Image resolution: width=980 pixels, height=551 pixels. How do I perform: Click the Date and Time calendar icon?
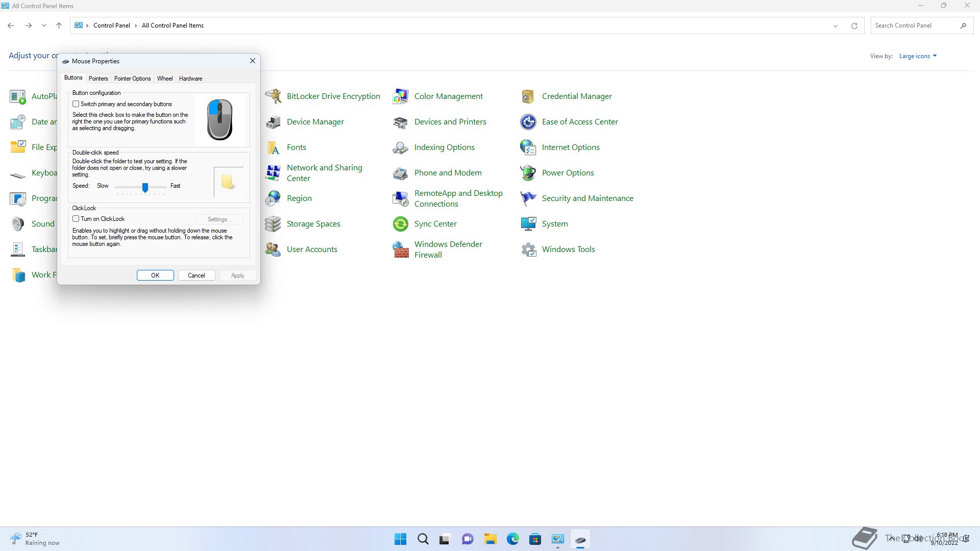[x=18, y=121]
